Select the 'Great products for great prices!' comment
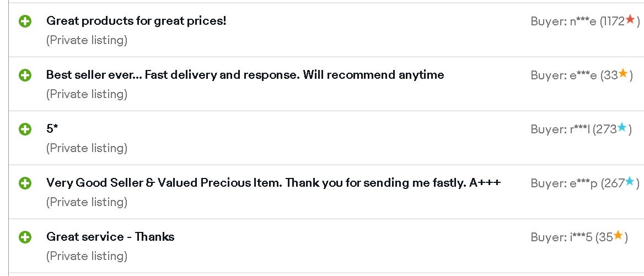 tap(136, 20)
